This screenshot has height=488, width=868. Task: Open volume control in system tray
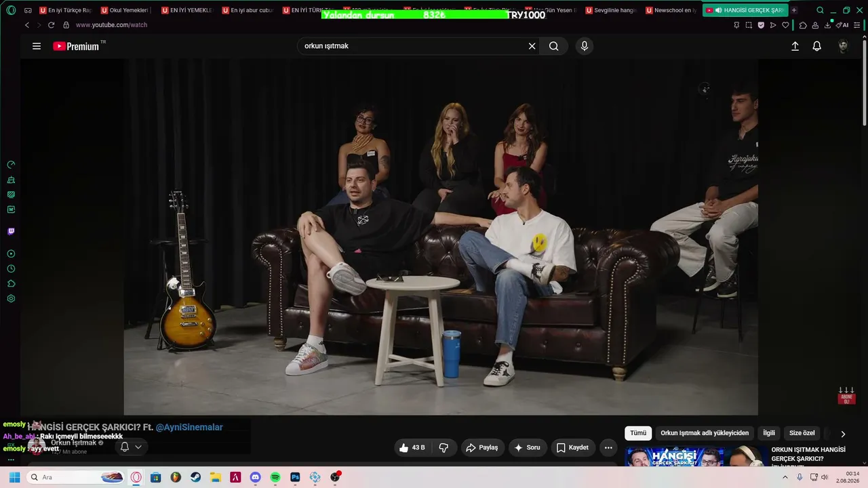[825, 477]
